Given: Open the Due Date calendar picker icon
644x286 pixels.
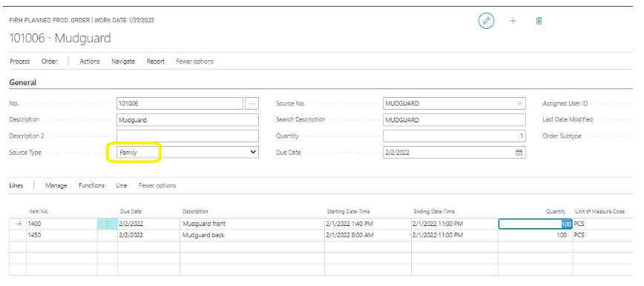Looking at the screenshot, I should point(519,153).
